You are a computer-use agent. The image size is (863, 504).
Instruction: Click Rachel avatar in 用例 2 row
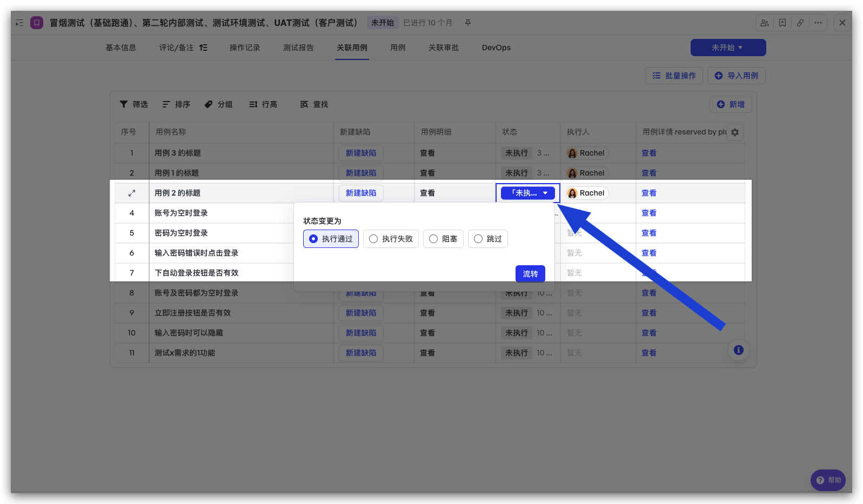point(572,193)
